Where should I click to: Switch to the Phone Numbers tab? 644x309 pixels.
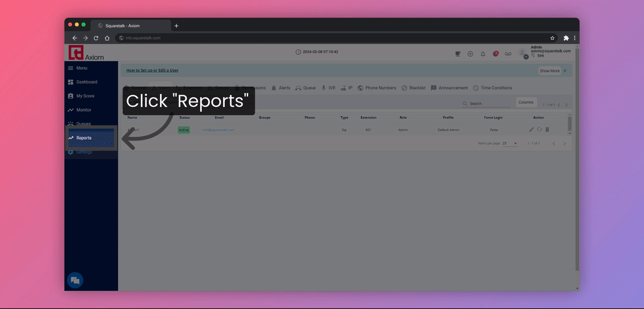[x=377, y=88]
